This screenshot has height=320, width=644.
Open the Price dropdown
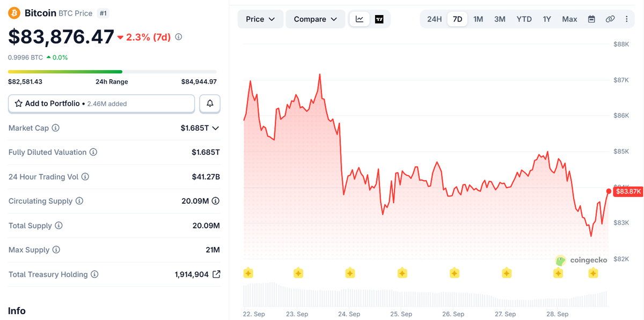pos(260,19)
